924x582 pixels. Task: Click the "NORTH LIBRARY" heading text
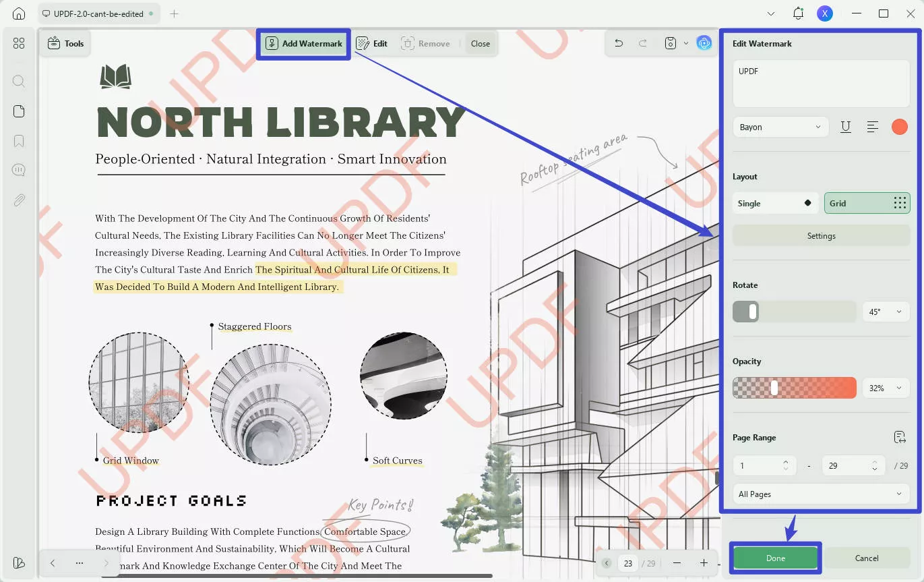(281, 122)
